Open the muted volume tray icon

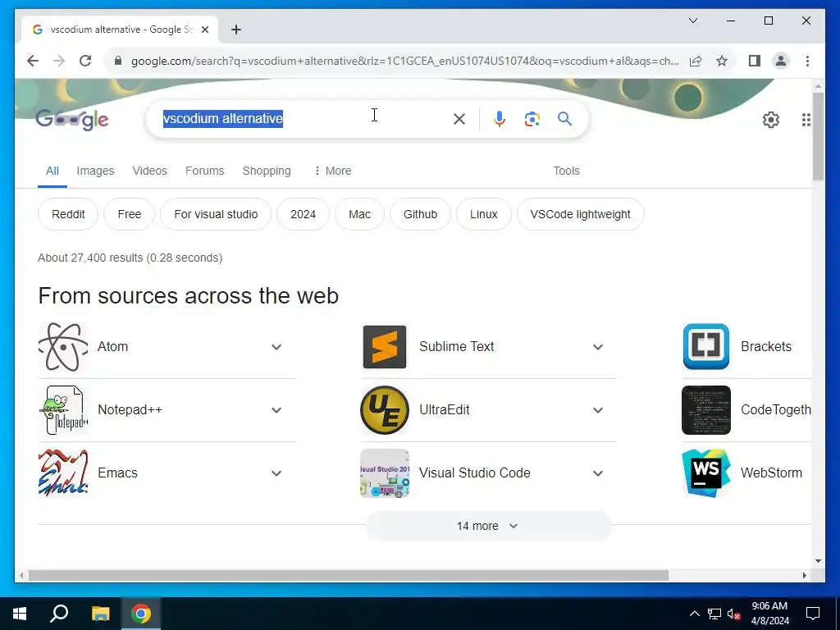pos(734,614)
